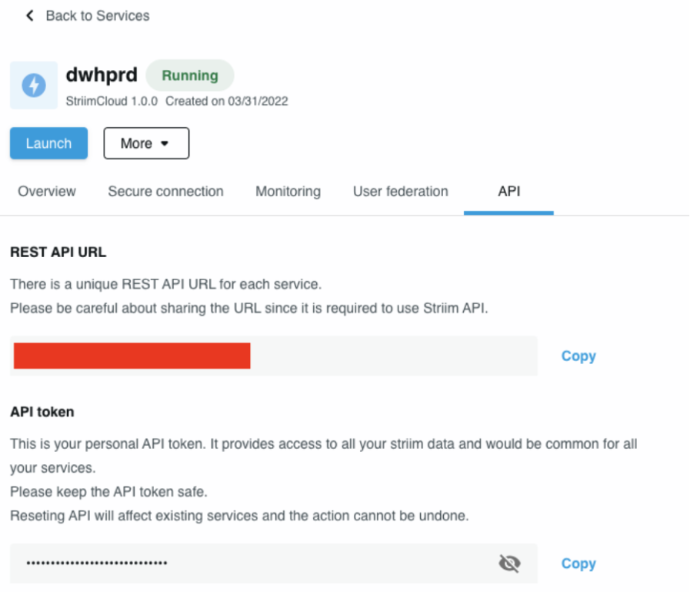The width and height of the screenshot is (700, 592).
Task: Click the masked API token field
Action: click(274, 564)
